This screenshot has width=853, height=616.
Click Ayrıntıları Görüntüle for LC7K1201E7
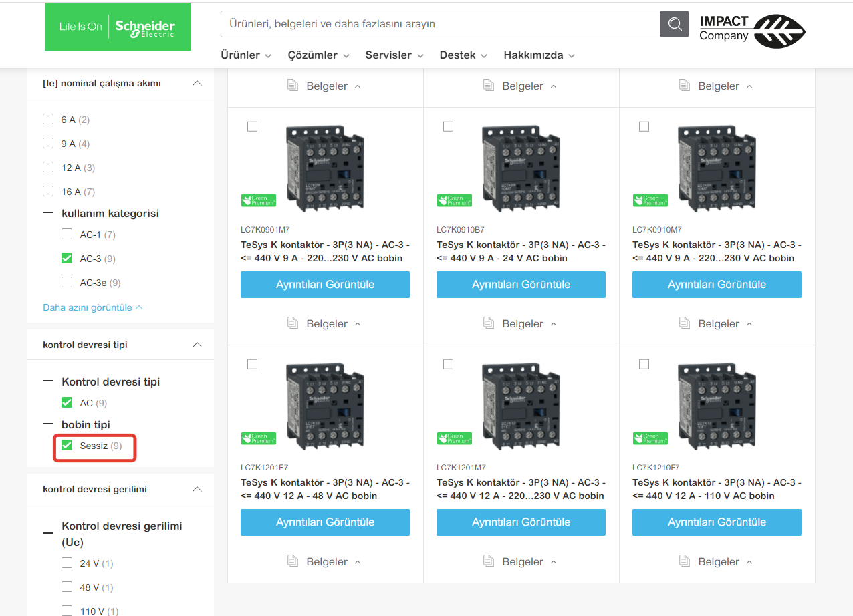[325, 522]
